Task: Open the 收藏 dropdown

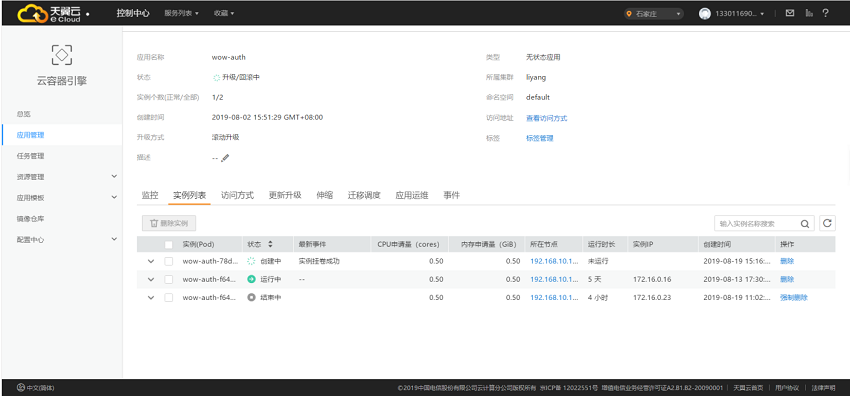Action: 224,13
